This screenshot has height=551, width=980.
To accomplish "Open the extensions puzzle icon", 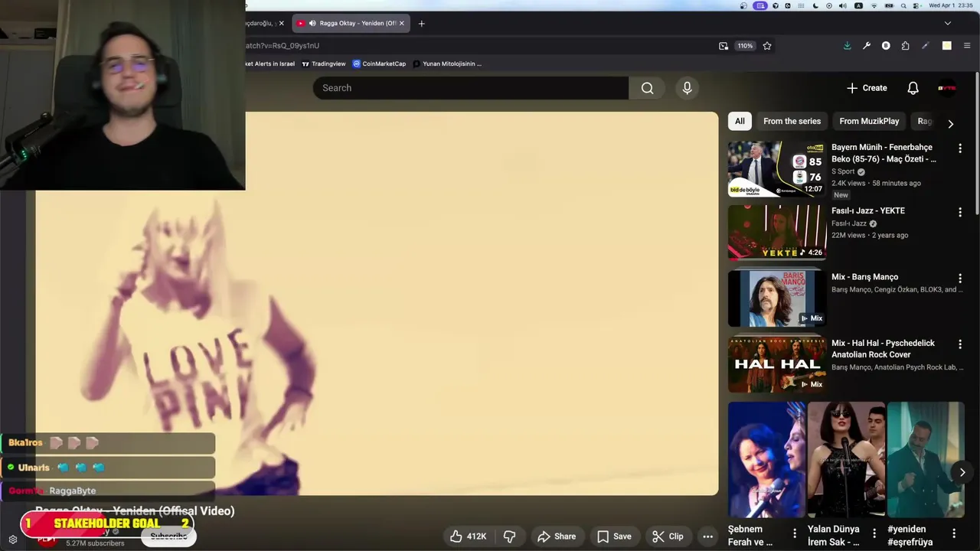I will tap(905, 46).
